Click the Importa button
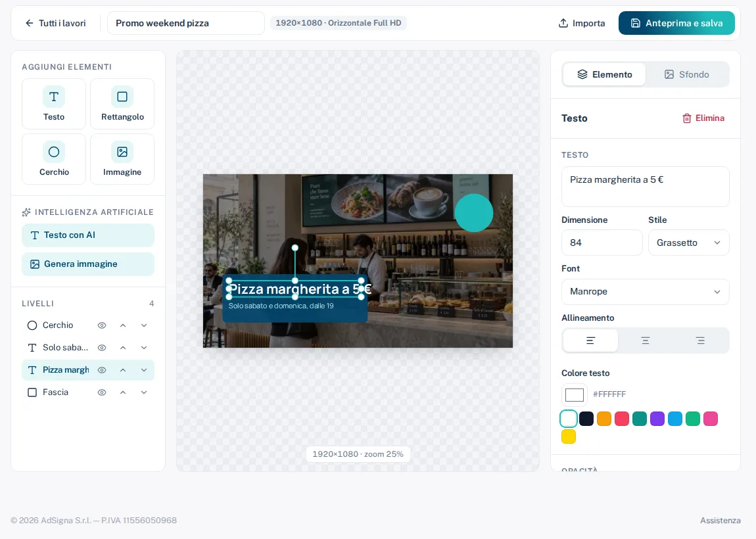Image resolution: width=756 pixels, height=539 pixels. (582, 23)
